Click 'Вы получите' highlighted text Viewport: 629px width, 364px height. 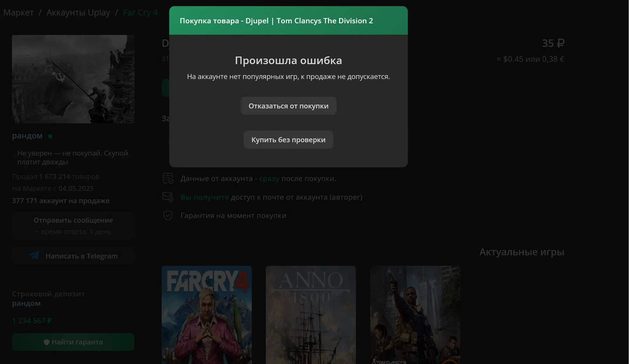click(x=205, y=197)
